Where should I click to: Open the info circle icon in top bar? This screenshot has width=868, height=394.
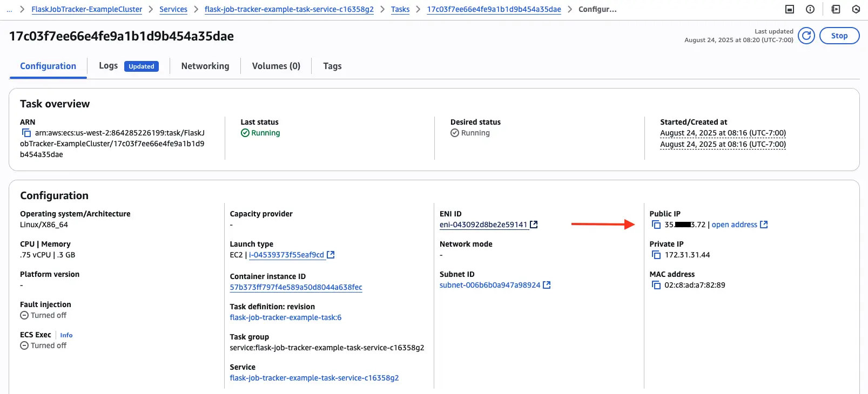(x=810, y=9)
